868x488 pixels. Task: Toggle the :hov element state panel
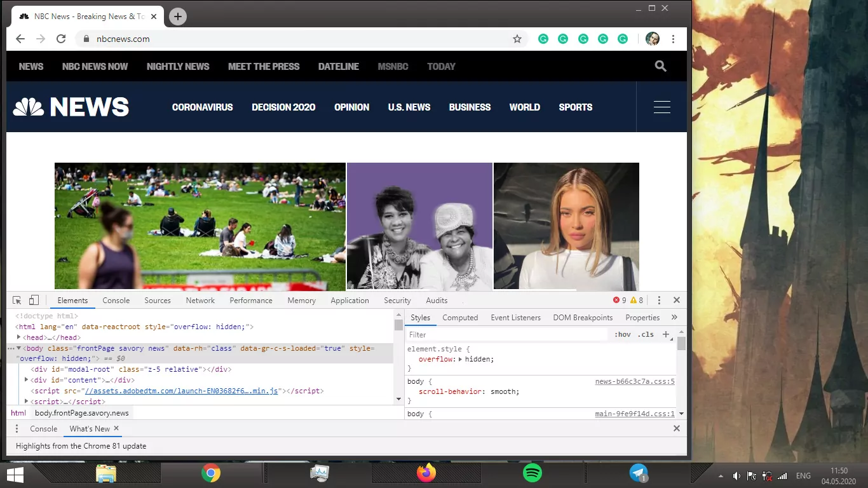(x=623, y=334)
